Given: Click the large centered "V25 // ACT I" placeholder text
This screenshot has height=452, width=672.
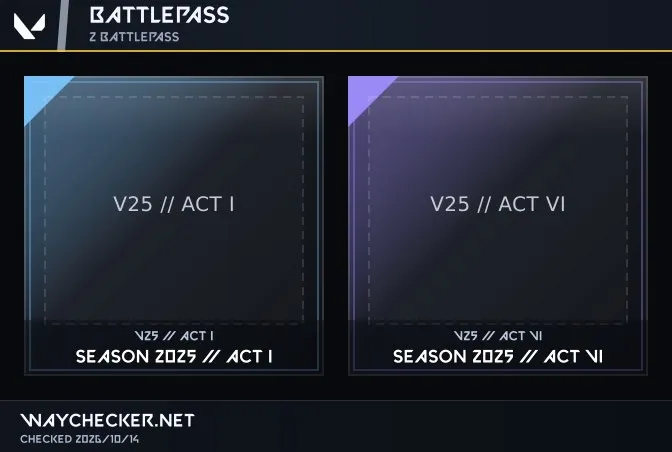Looking at the screenshot, I should [x=174, y=204].
